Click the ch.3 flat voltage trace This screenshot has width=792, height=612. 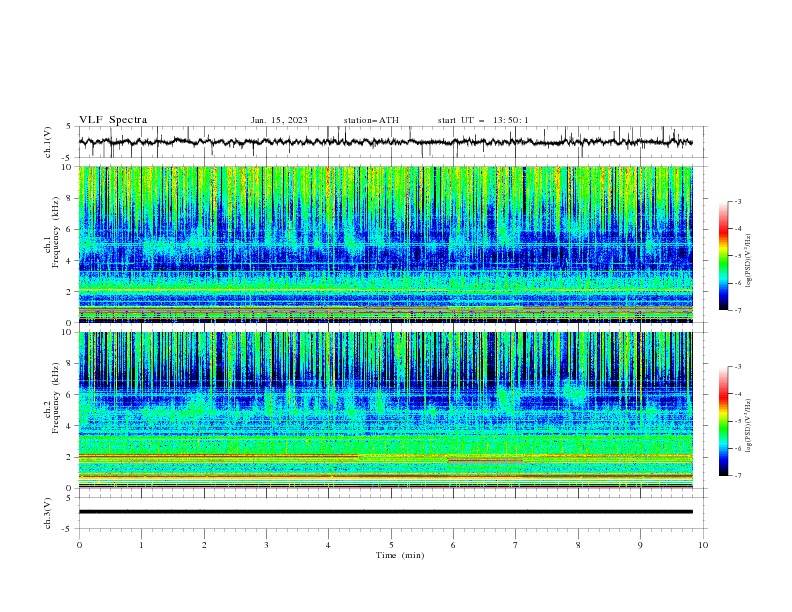[x=386, y=512]
